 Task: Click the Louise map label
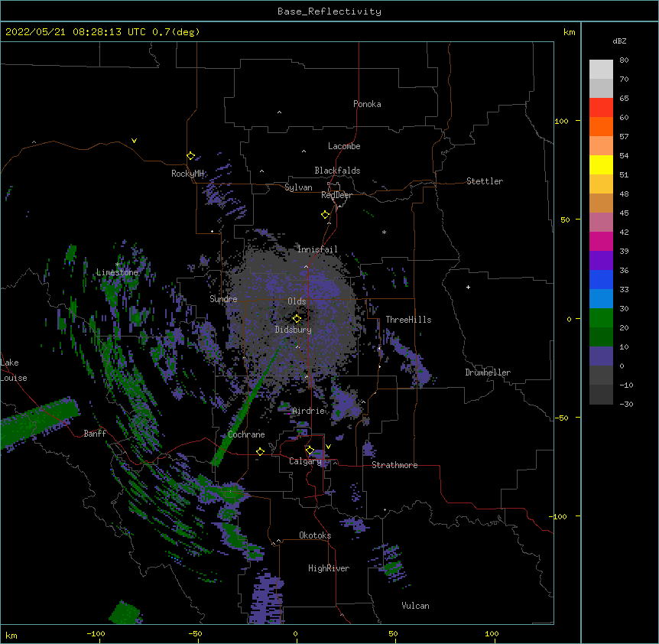point(14,378)
